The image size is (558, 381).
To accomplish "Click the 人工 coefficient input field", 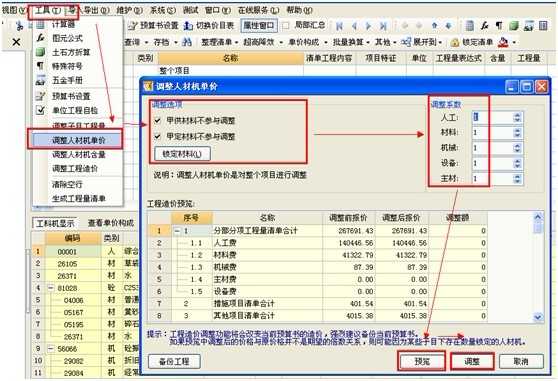I will [493, 117].
